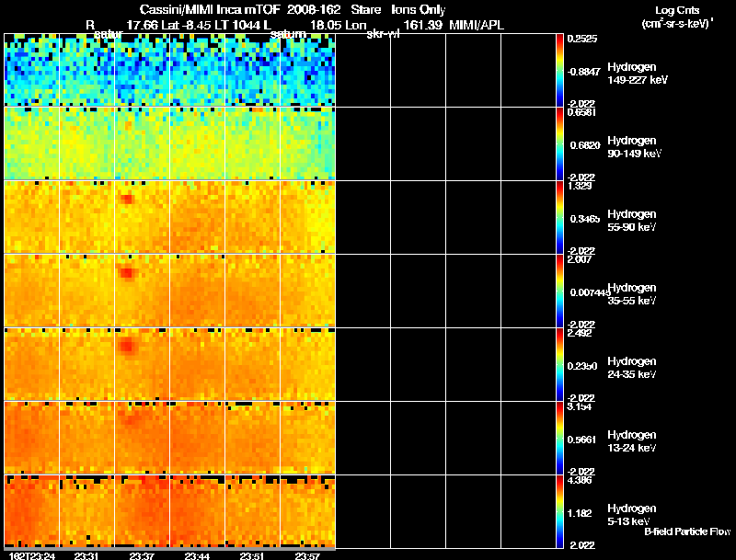Click the red hotspot in the 24-35 keV row

128,347
